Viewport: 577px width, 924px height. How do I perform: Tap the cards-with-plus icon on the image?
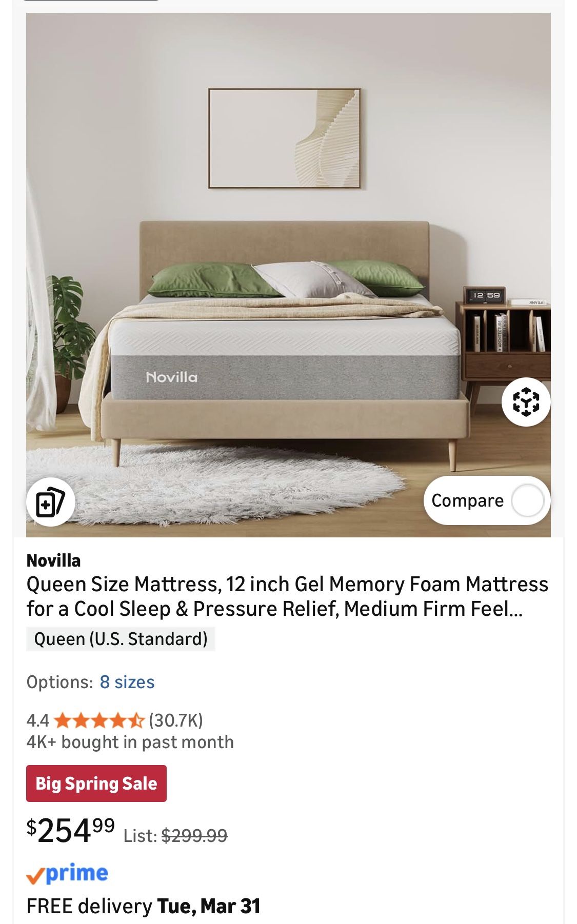[51, 502]
